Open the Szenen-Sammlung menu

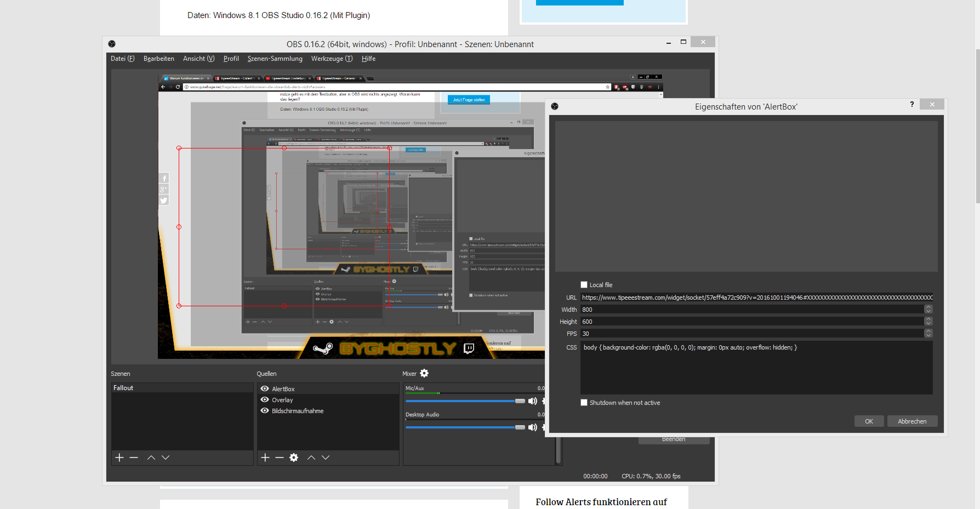pyautogui.click(x=275, y=59)
